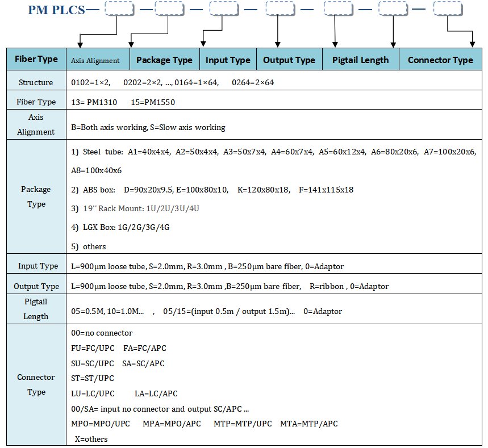
Task: Select the second dashed placeholder box in the part number
Action: [x=169, y=9]
